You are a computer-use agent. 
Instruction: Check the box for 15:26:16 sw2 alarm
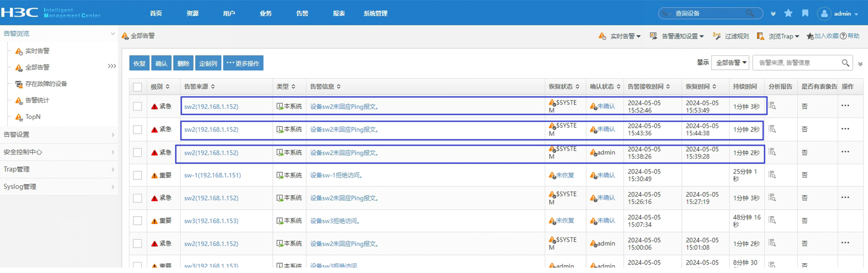coord(137,198)
